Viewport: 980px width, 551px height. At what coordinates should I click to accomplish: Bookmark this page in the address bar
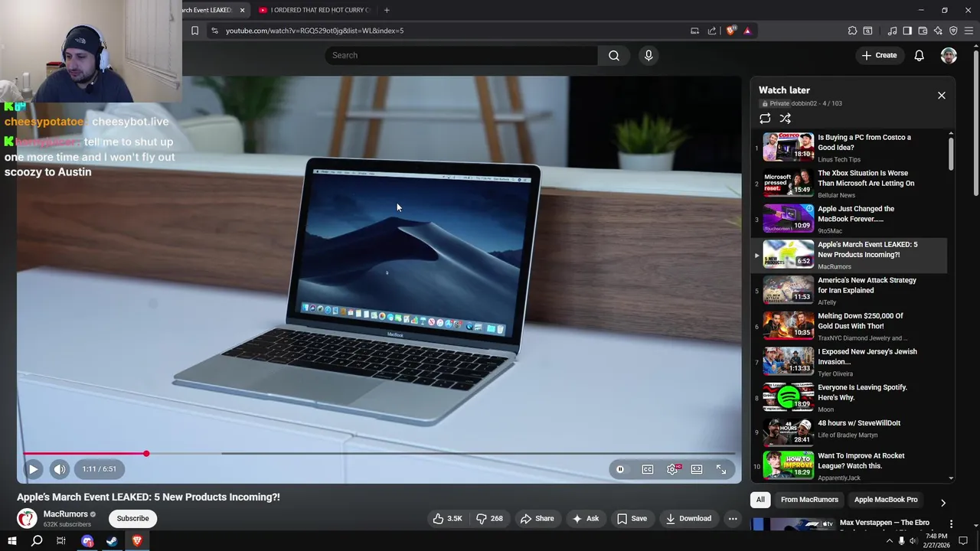[194, 31]
